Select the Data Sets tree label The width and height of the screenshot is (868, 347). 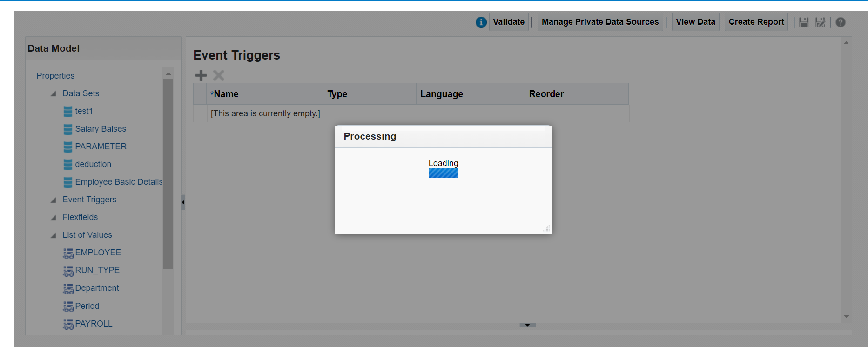pyautogui.click(x=81, y=93)
